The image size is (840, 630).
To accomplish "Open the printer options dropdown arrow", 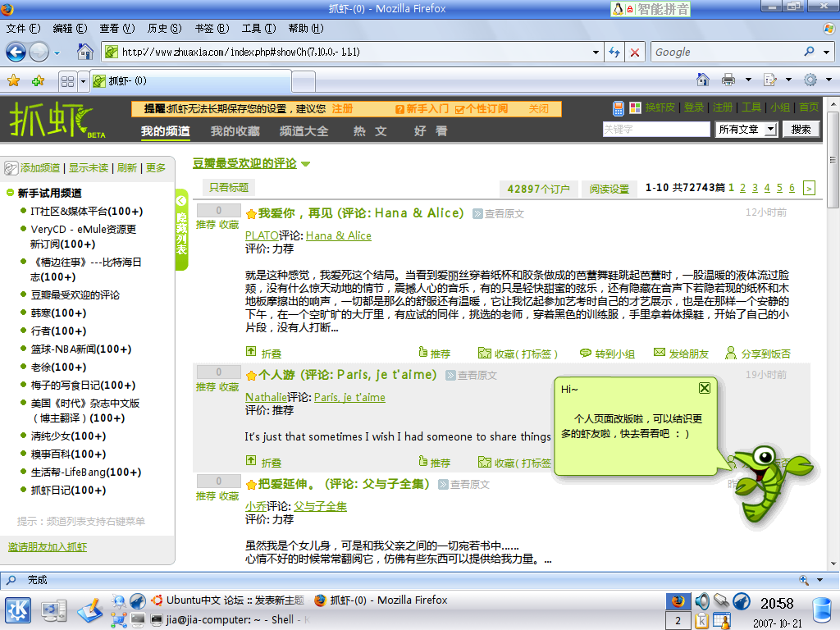I will 748,80.
